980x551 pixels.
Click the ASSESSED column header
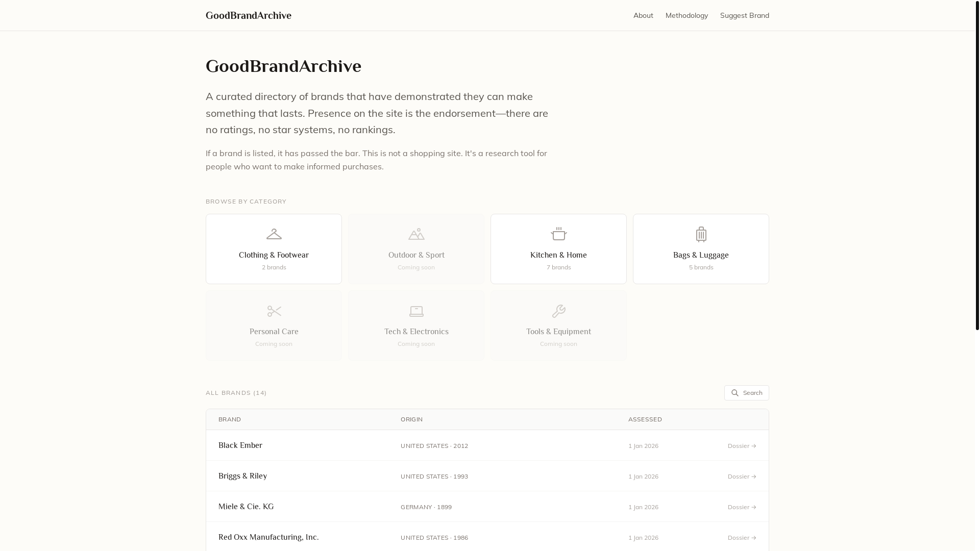pos(645,419)
